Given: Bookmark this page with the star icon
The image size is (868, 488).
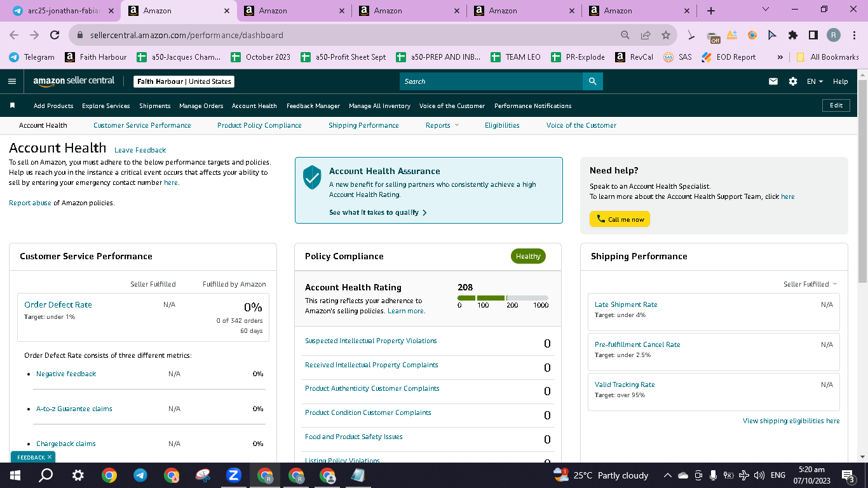Looking at the screenshot, I should tap(665, 35).
